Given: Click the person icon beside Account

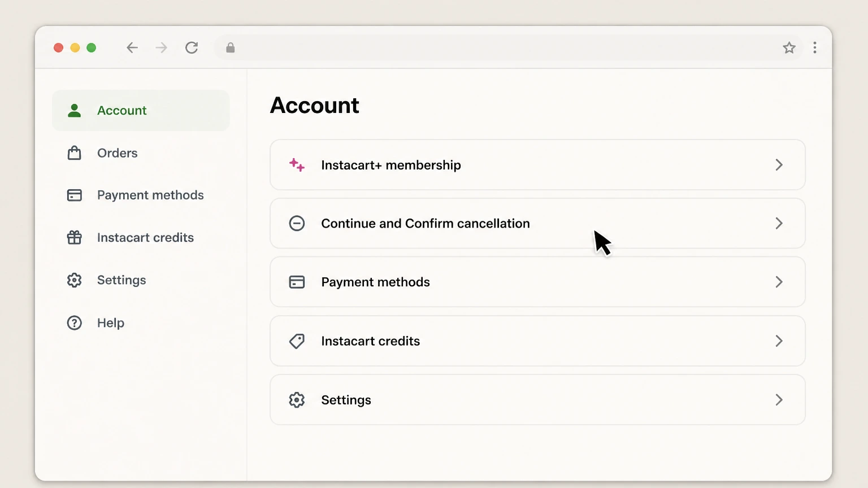Looking at the screenshot, I should click(74, 110).
